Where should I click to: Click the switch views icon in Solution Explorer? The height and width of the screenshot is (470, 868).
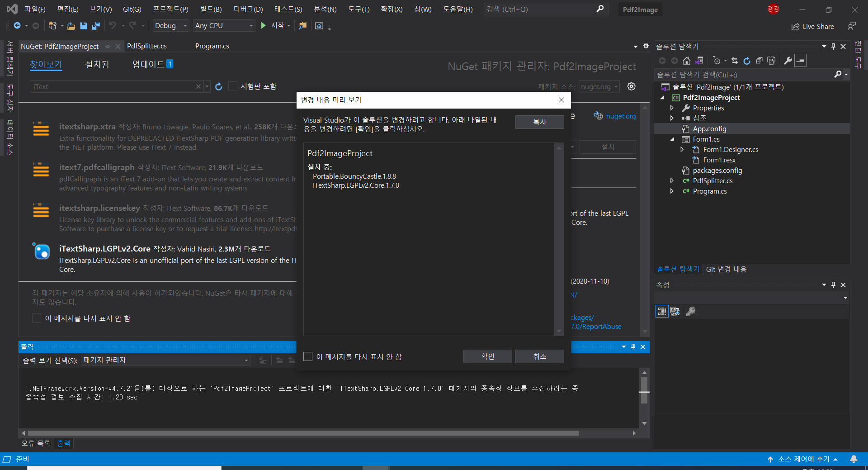[699, 61]
